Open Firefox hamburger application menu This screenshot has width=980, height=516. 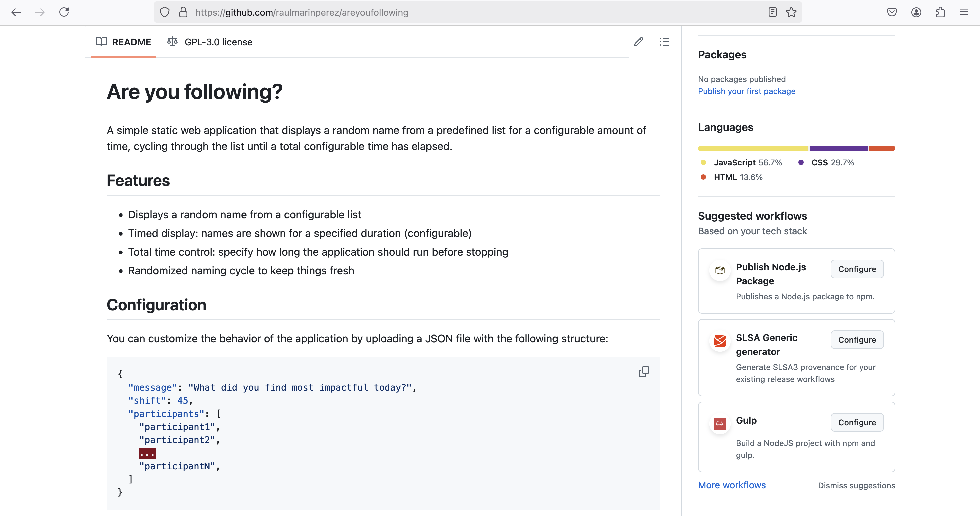964,12
